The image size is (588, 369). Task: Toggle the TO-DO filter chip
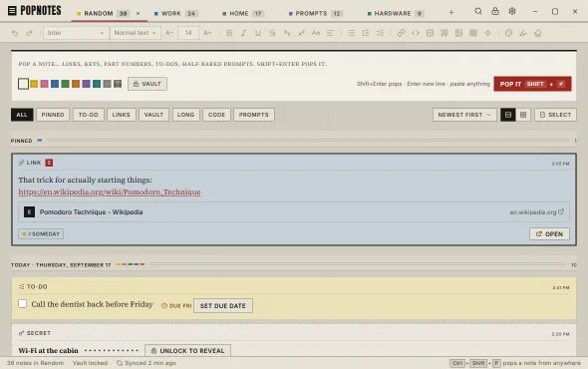coord(88,115)
